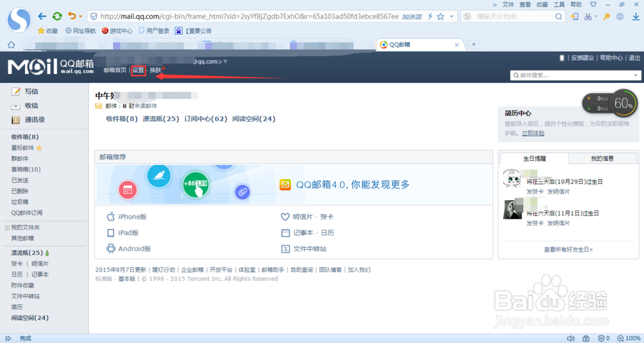The image size is (644, 343).
Task: Open 草稿箱(10) folder
Action: 26,169
